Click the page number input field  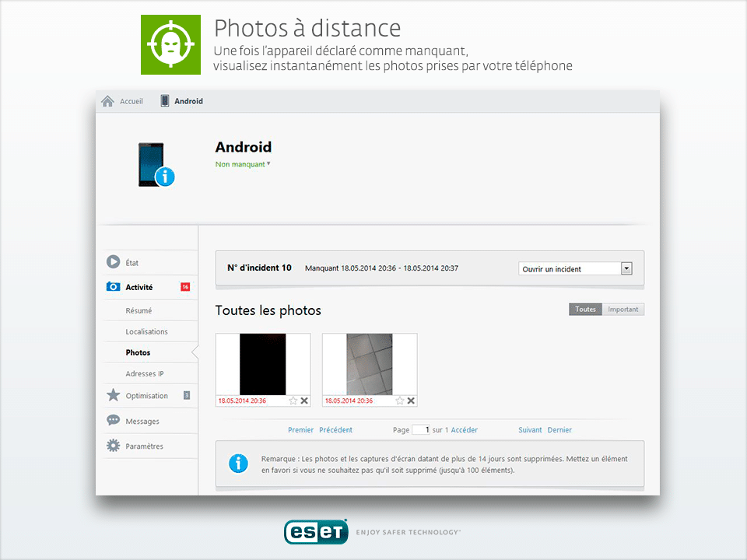point(421,429)
